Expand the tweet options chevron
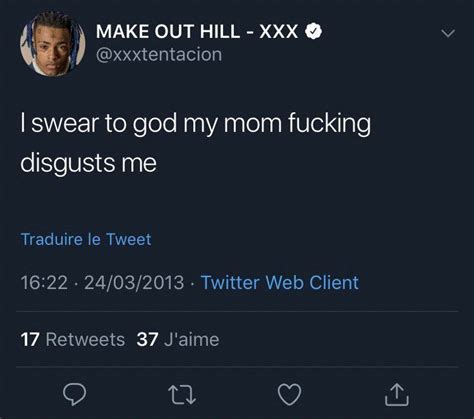 click(448, 33)
